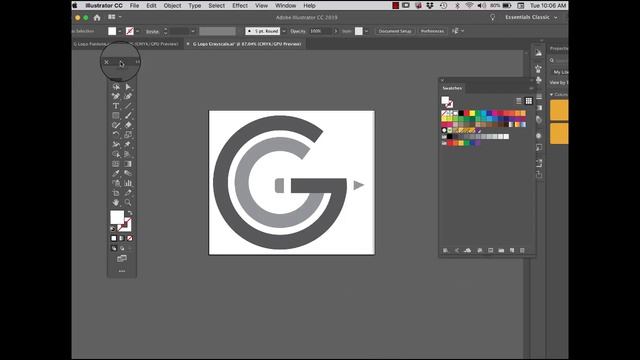Select the Scale tool
The width and height of the screenshot is (640, 360).
(x=128, y=135)
